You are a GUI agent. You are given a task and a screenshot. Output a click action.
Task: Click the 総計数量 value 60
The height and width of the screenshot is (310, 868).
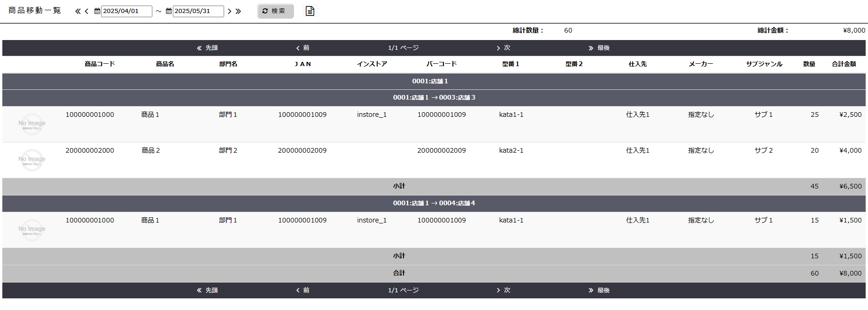point(568,30)
